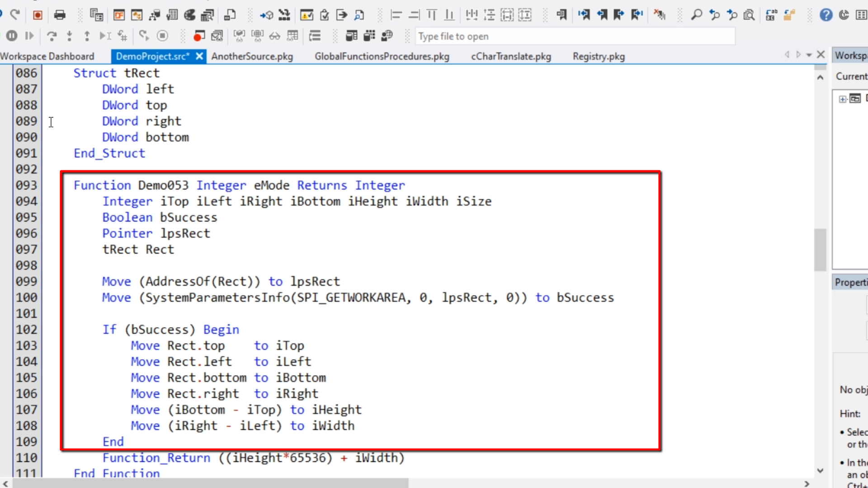Clear all bookmarks icon

[x=660, y=15]
